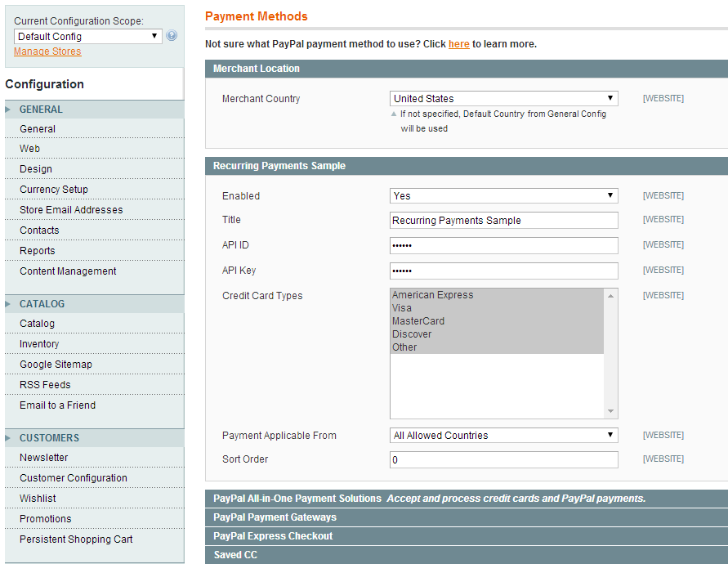This screenshot has width=728, height=564.
Task: Open Email to a Friend tab
Action: (94, 405)
